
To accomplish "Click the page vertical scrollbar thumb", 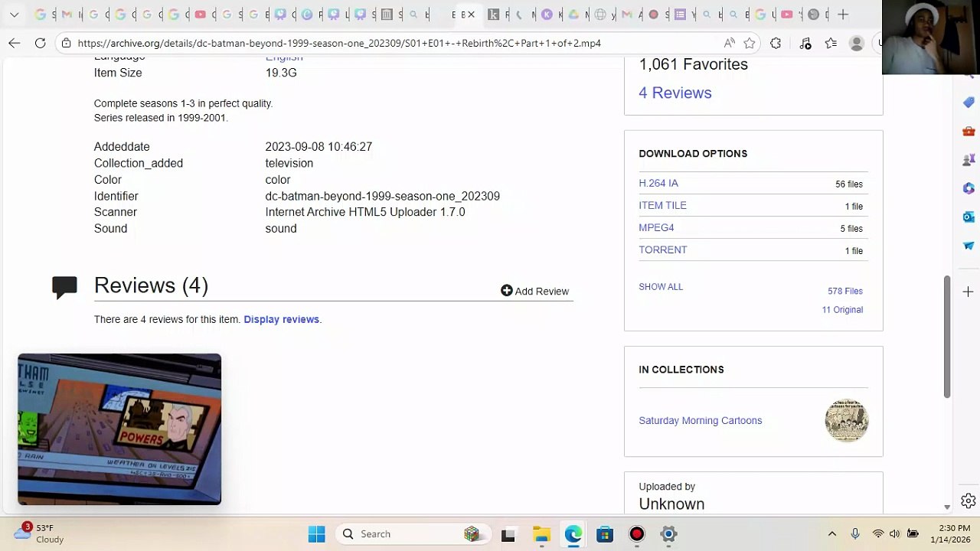I will coord(947,337).
